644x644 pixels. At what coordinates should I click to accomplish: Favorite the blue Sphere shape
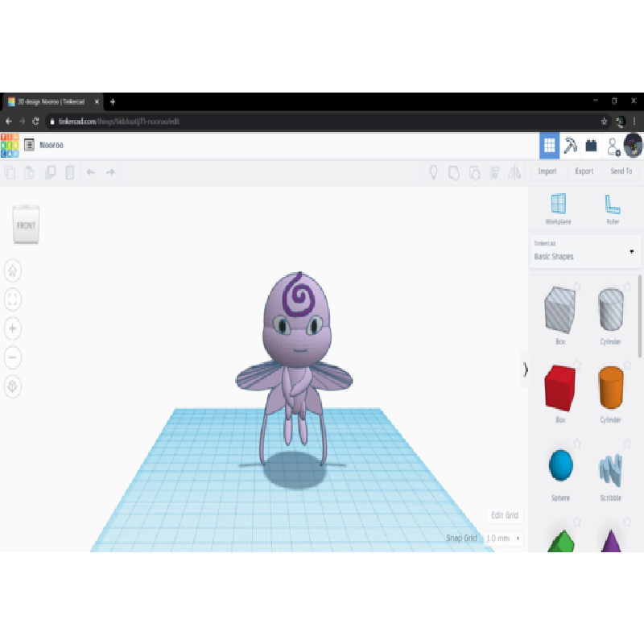[x=577, y=444]
